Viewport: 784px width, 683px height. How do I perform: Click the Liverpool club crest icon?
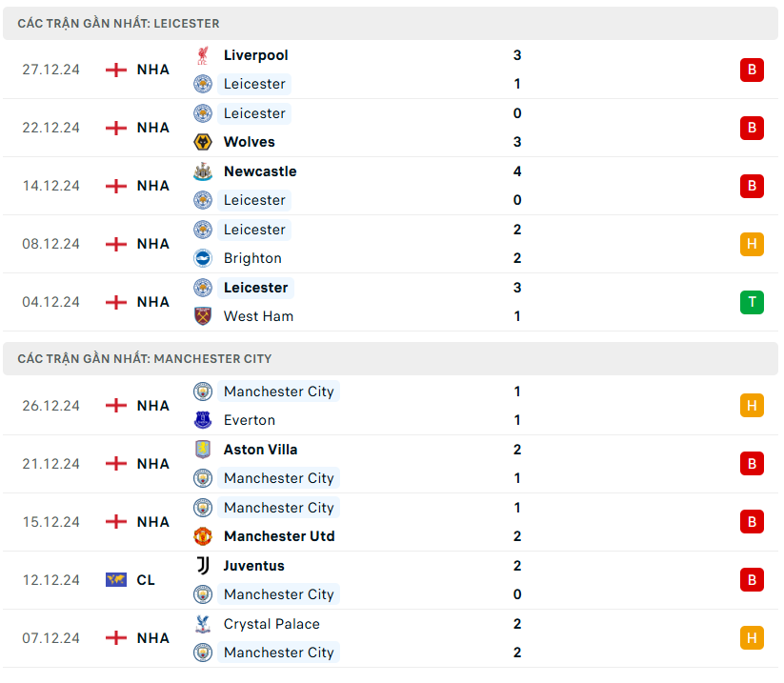click(x=202, y=55)
